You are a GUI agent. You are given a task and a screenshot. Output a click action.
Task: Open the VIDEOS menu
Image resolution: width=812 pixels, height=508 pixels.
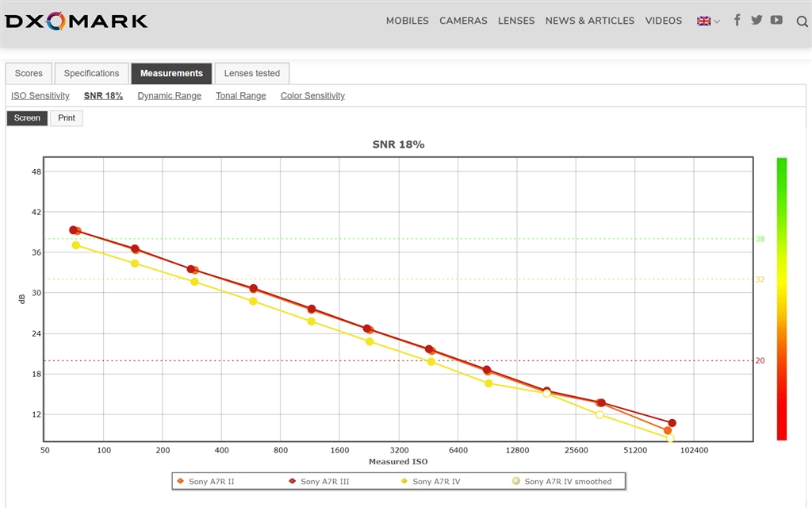click(664, 21)
